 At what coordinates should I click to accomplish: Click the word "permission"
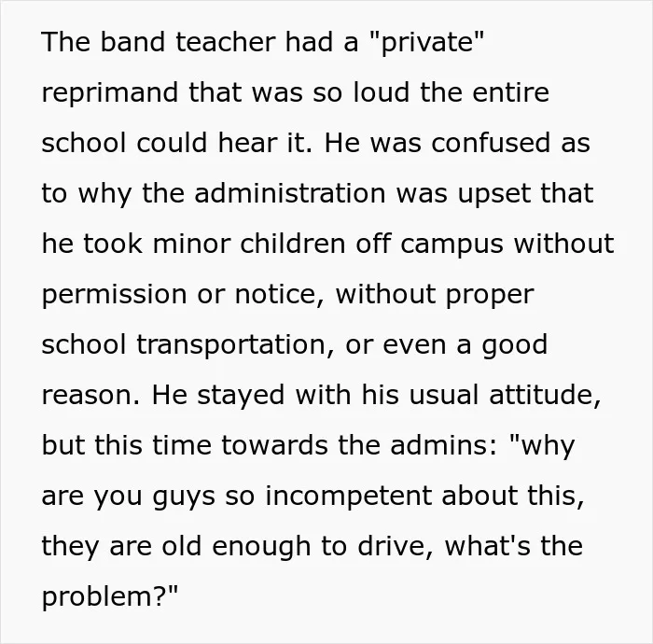click(x=114, y=295)
